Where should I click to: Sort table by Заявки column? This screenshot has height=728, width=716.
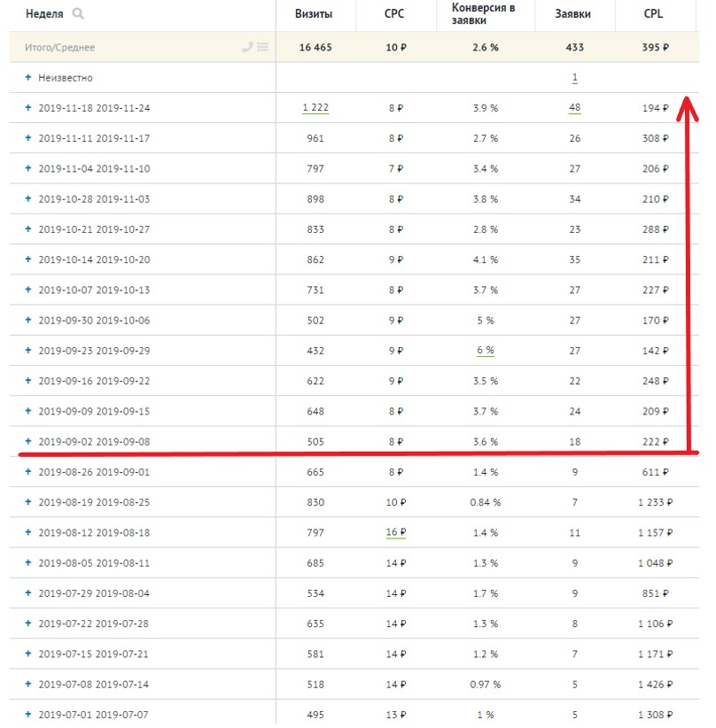coord(574,14)
